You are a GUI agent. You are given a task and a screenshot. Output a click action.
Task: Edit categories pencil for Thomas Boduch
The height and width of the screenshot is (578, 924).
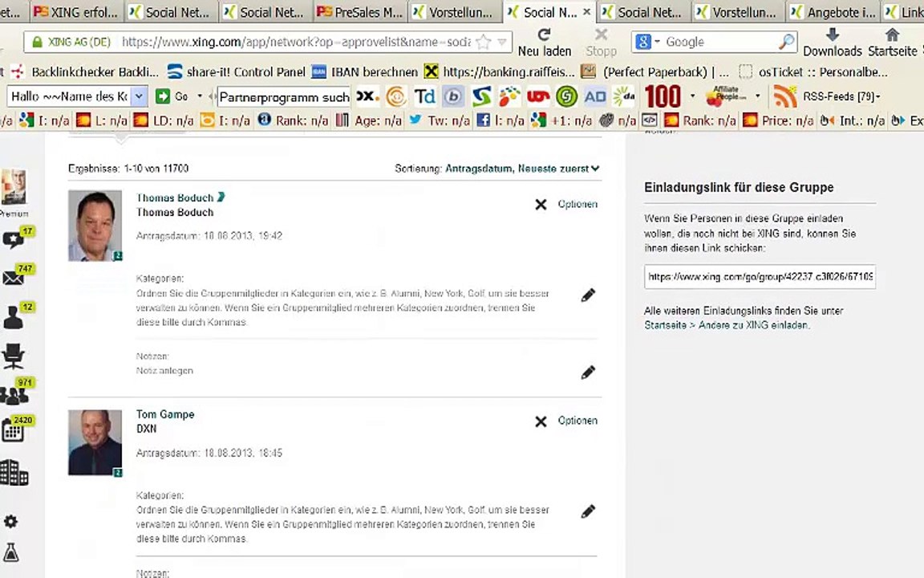(x=588, y=295)
